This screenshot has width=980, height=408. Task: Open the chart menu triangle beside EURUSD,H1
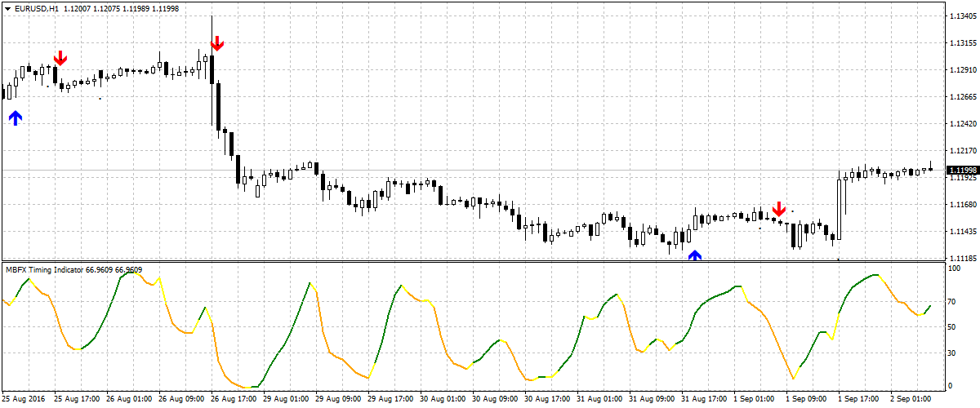point(8,8)
